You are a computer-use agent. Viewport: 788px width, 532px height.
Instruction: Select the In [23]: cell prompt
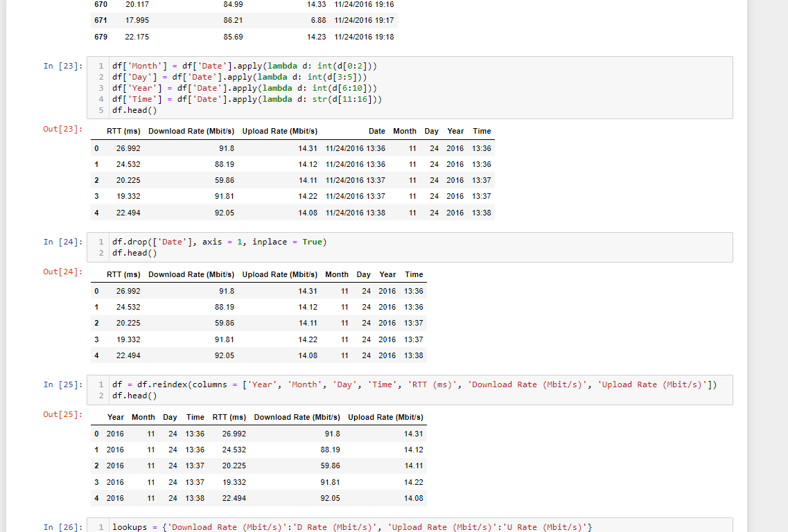click(x=63, y=66)
